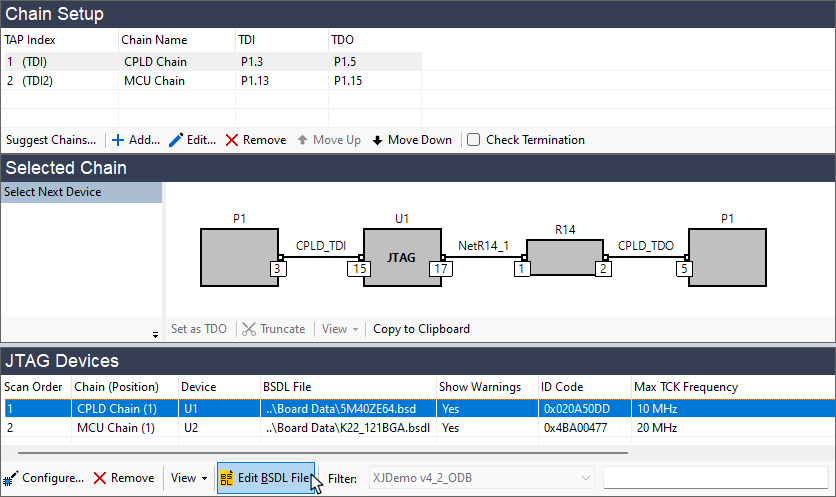Enable the Check Termination checkbox

[474, 140]
